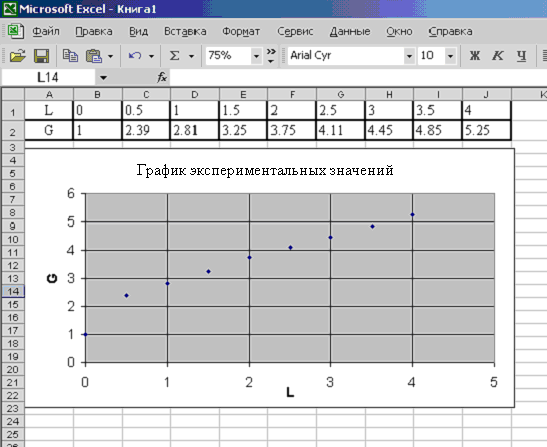Open the font size 10 dropdown
Screen dimensions: 547x447
click(450, 56)
